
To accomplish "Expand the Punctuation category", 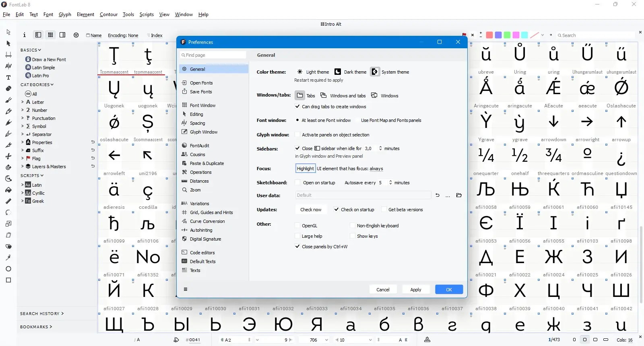I will point(23,118).
